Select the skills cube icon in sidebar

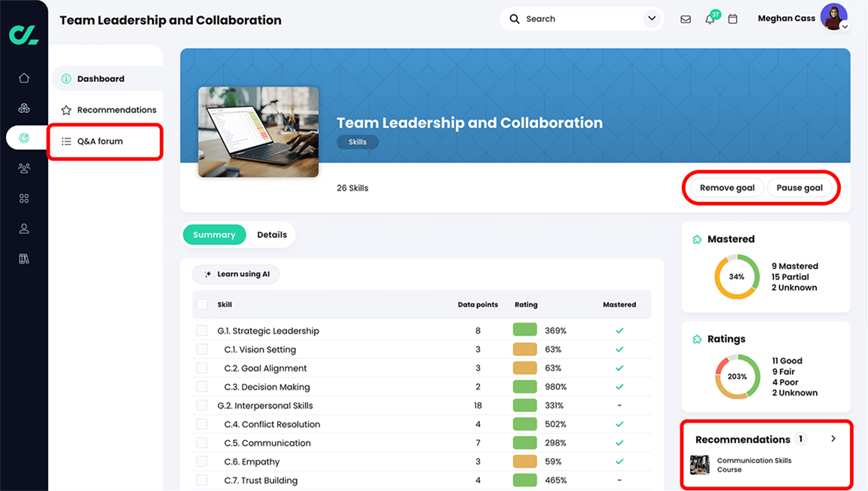coord(23,108)
